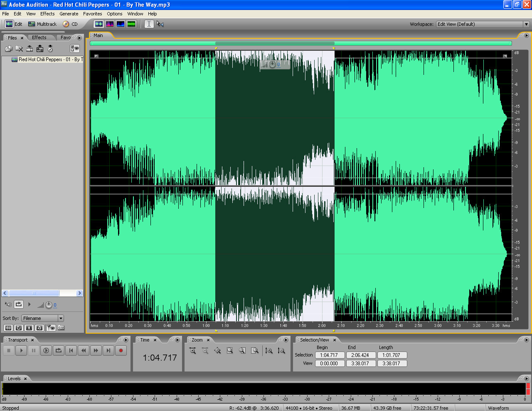Toggle Show MIDI Files filter
The width and height of the screenshot is (532, 411).
click(39, 328)
